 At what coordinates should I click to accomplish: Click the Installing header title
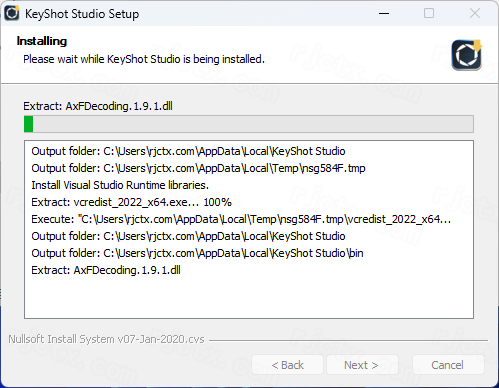[42, 41]
